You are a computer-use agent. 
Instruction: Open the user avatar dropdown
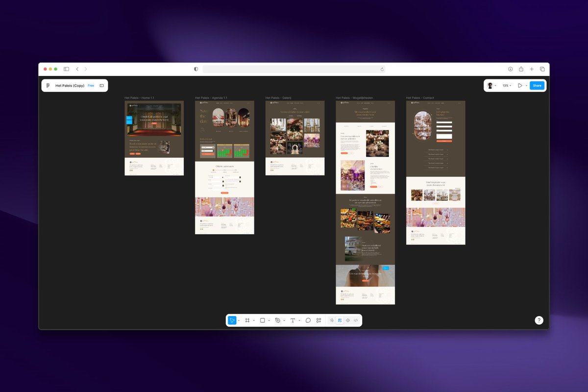point(491,86)
